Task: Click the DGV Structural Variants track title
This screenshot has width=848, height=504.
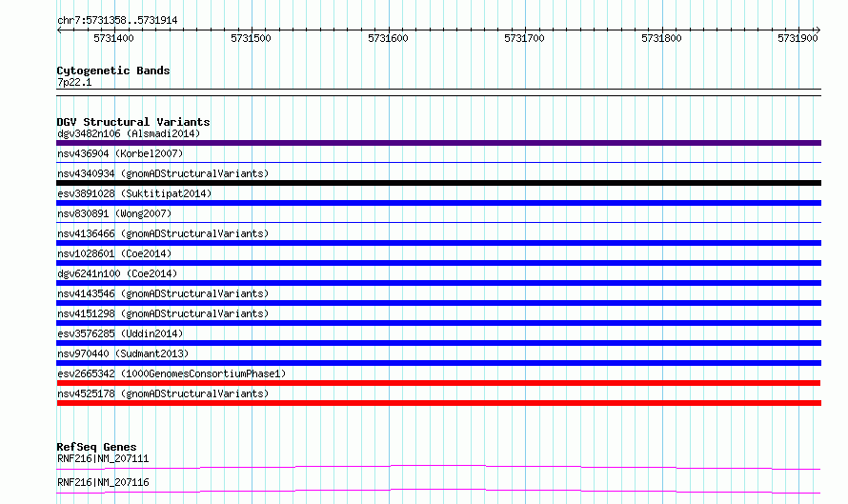Action: pyautogui.click(x=133, y=122)
